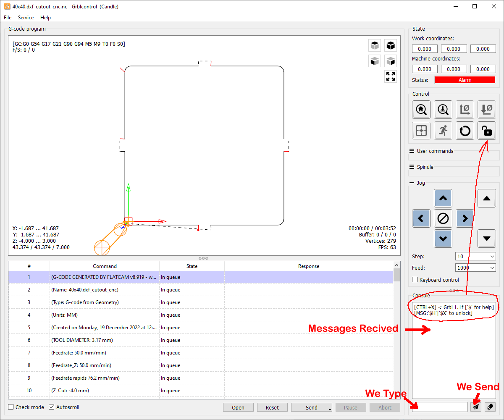Jog Z axis down with the triangle button

click(x=487, y=239)
